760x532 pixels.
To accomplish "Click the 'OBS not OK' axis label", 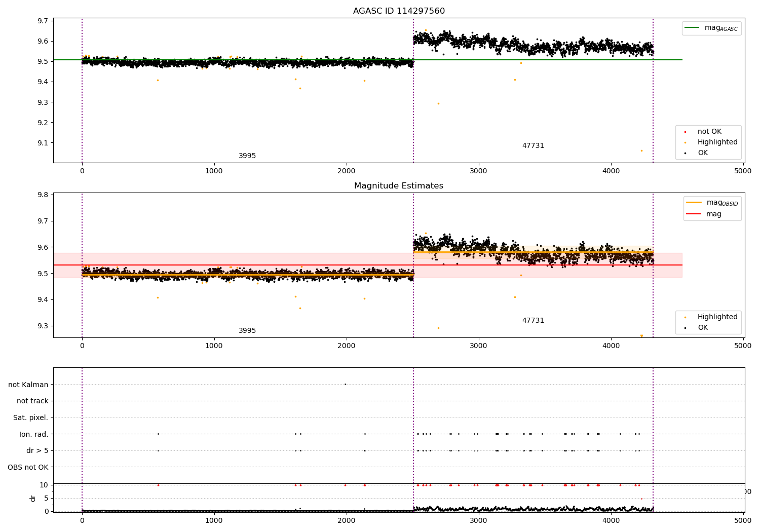I will point(28,467).
